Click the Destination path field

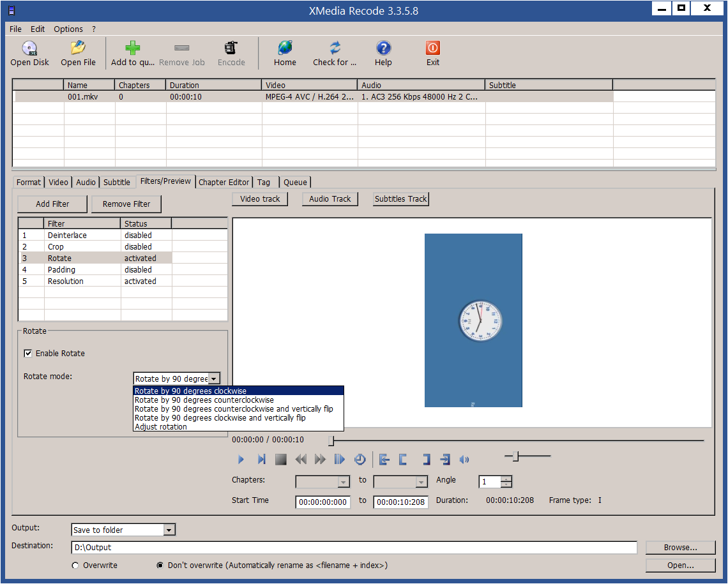(354, 548)
